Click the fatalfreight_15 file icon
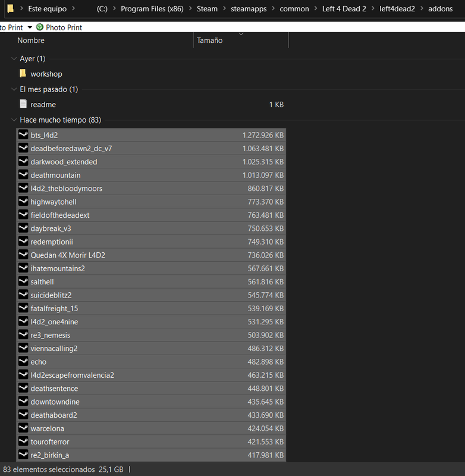The image size is (465, 476). coord(23,308)
